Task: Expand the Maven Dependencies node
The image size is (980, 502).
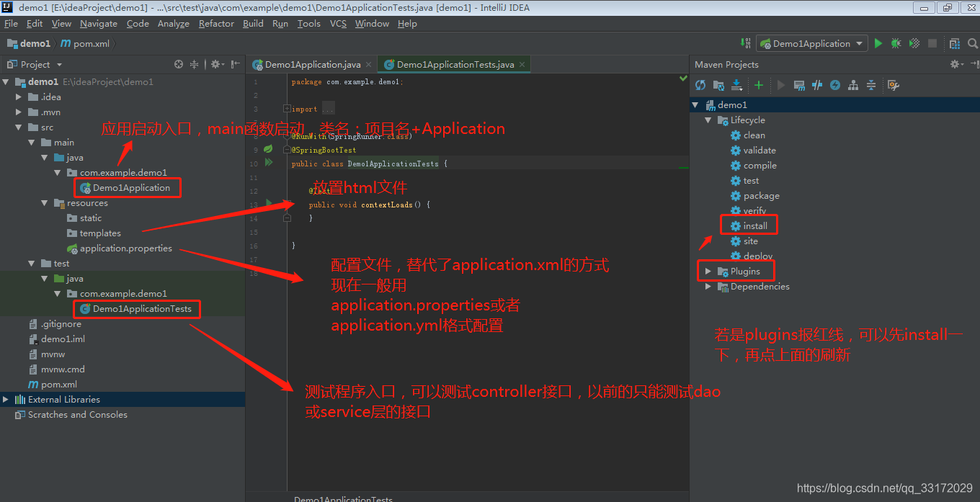Action: tap(708, 286)
